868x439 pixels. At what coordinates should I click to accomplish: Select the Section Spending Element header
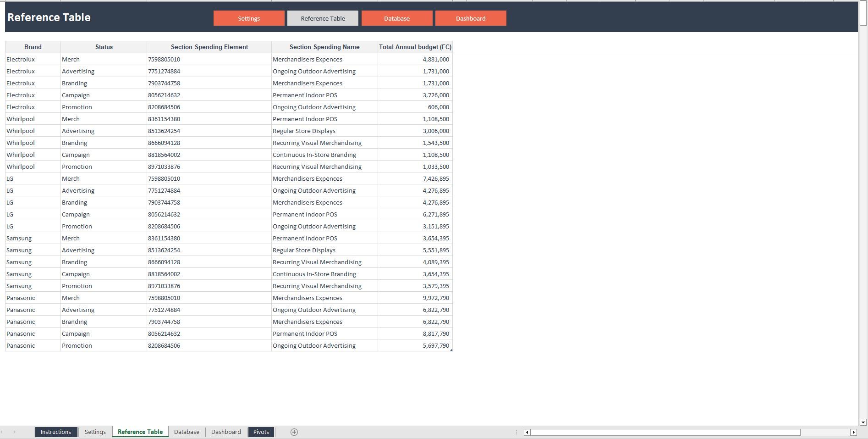(x=209, y=47)
